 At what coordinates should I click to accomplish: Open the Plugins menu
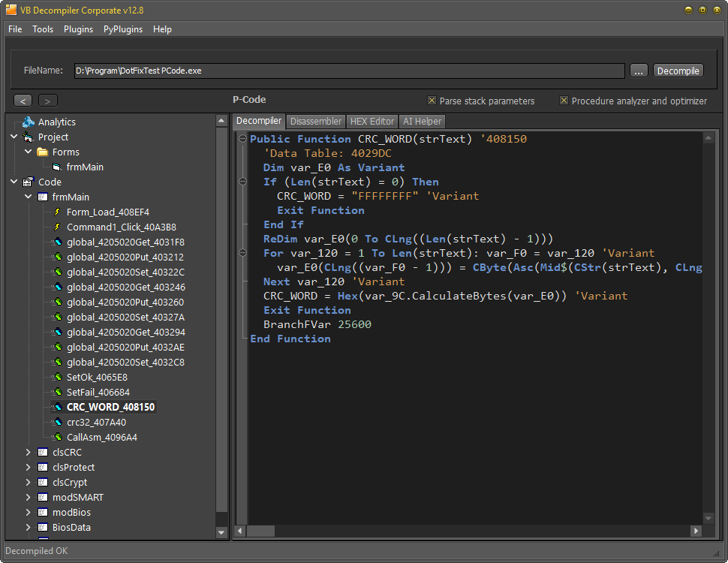pyautogui.click(x=78, y=29)
